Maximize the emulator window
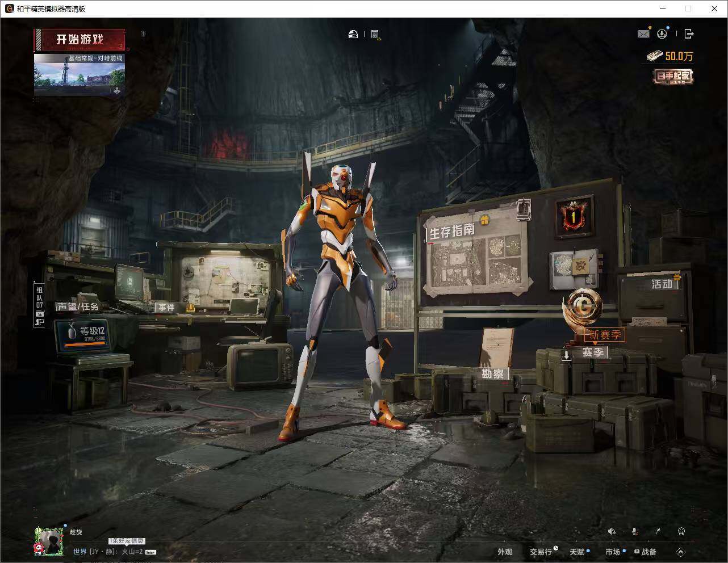This screenshot has height=563, width=728. pyautogui.click(x=688, y=9)
